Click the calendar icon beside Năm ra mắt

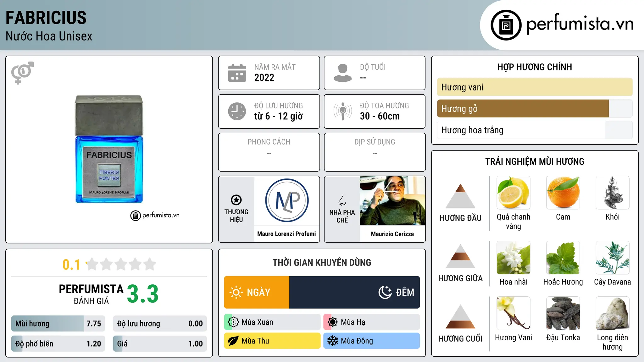tap(237, 73)
